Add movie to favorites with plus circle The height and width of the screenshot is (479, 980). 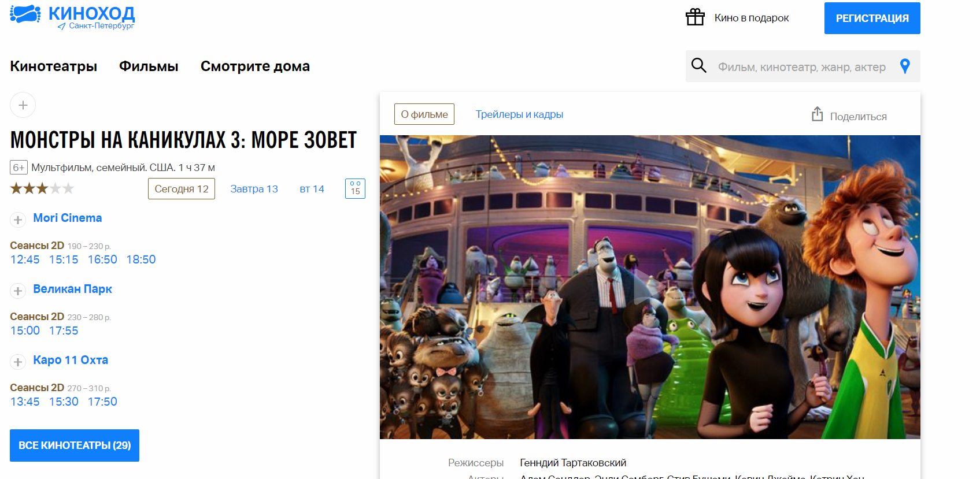23,105
